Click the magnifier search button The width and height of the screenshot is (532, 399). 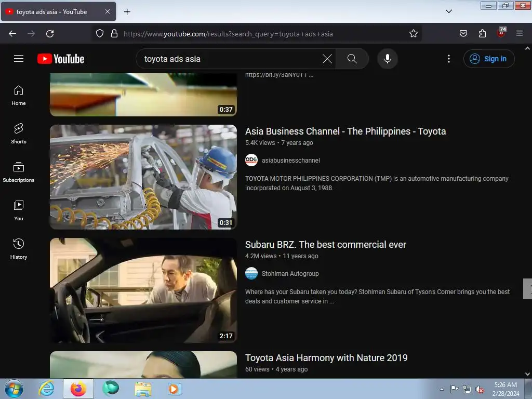tap(352, 59)
